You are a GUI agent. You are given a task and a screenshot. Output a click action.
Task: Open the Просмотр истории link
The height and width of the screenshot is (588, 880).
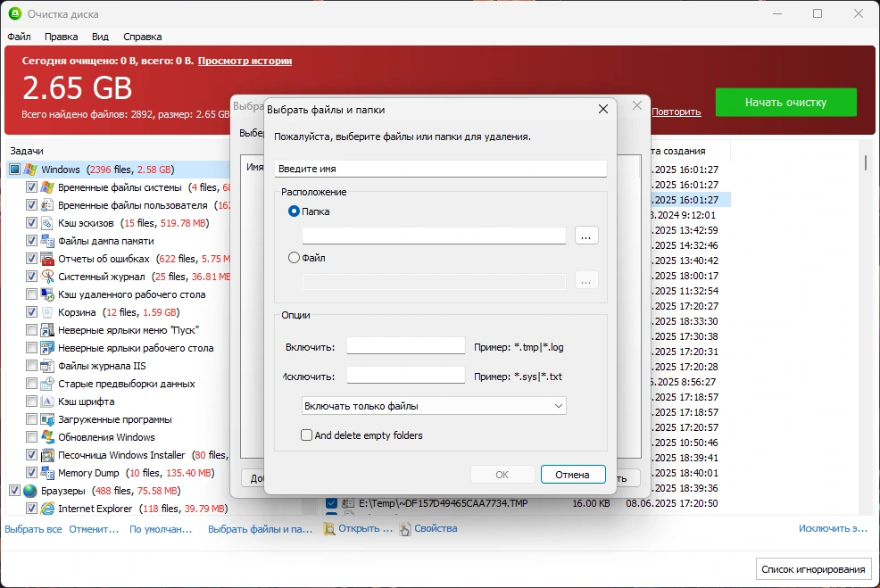pyautogui.click(x=245, y=61)
